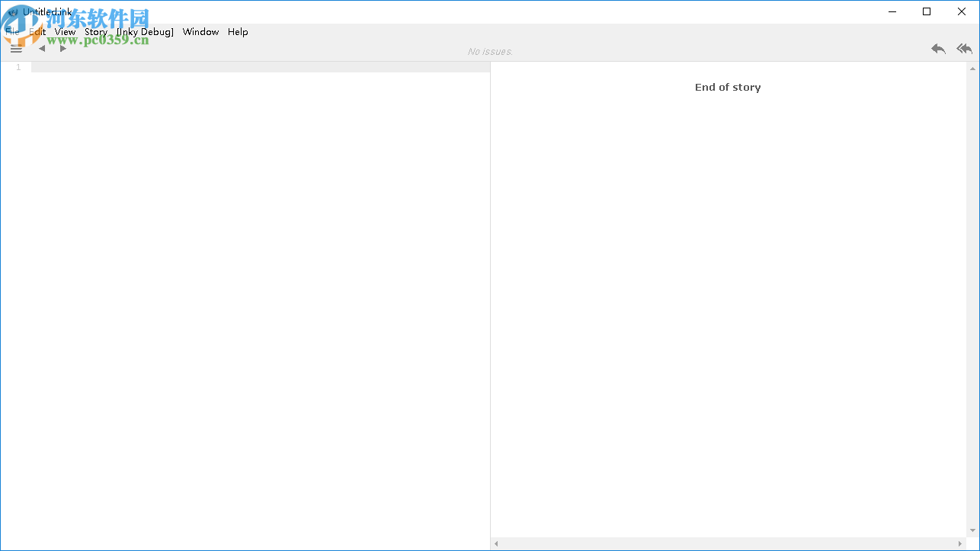The width and height of the screenshot is (980, 551).
Task: Click the preview pane's scroll-up arrow
Action: click(972, 69)
